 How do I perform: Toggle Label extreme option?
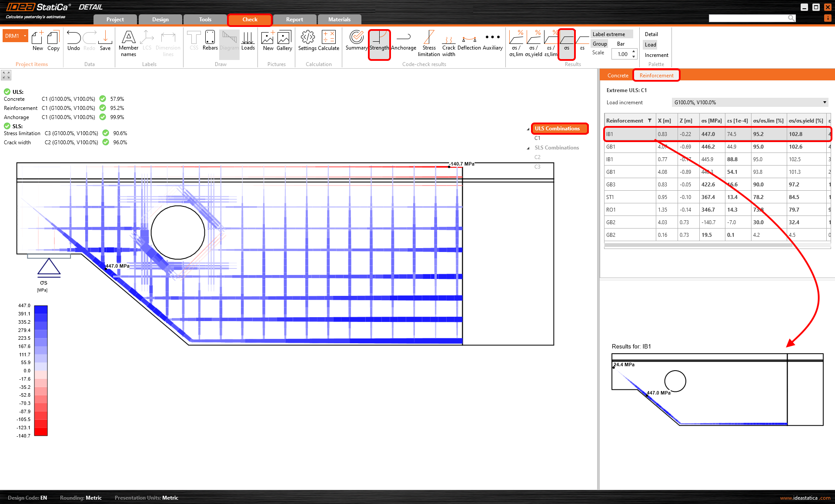(x=608, y=34)
